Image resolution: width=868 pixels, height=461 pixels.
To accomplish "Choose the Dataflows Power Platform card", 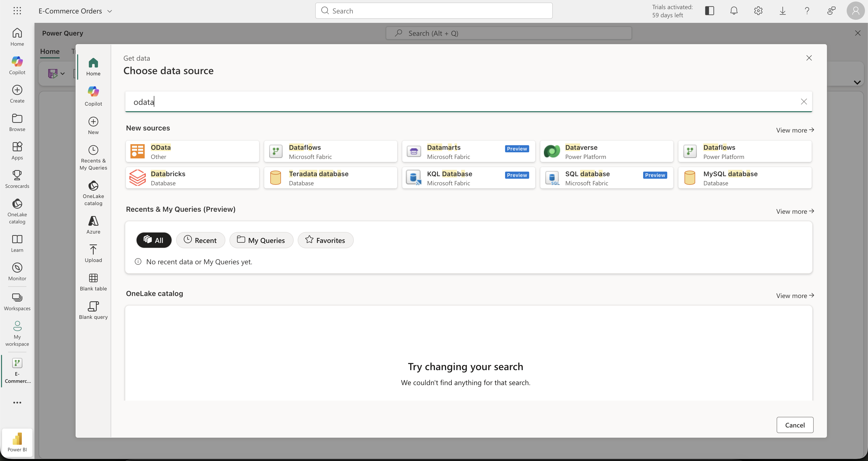I will (745, 151).
